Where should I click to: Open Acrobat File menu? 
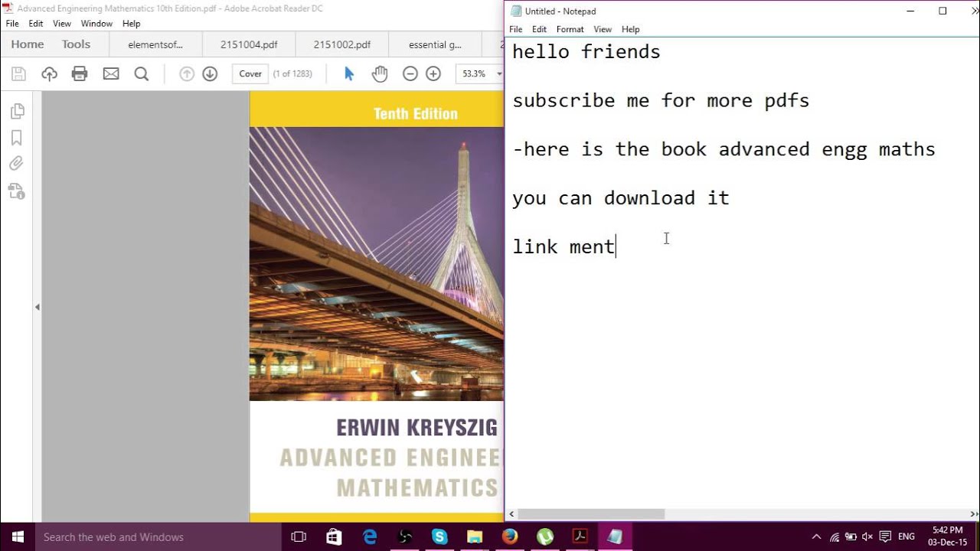(12, 24)
